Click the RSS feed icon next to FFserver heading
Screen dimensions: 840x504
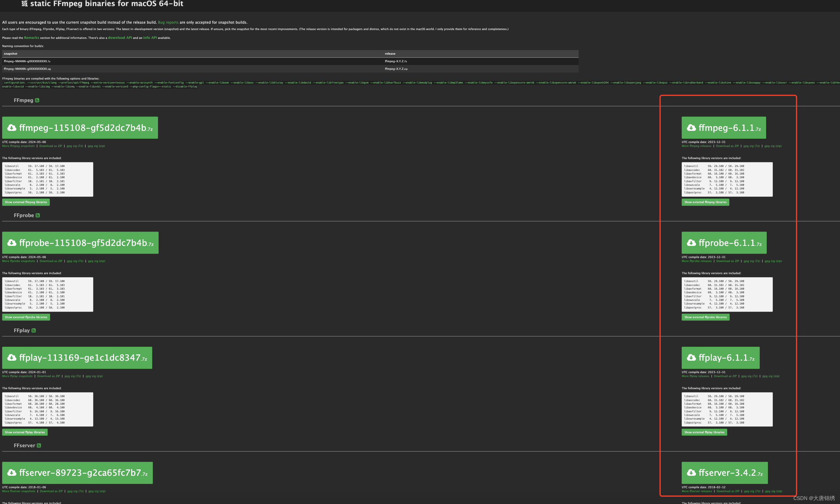[x=40, y=445]
